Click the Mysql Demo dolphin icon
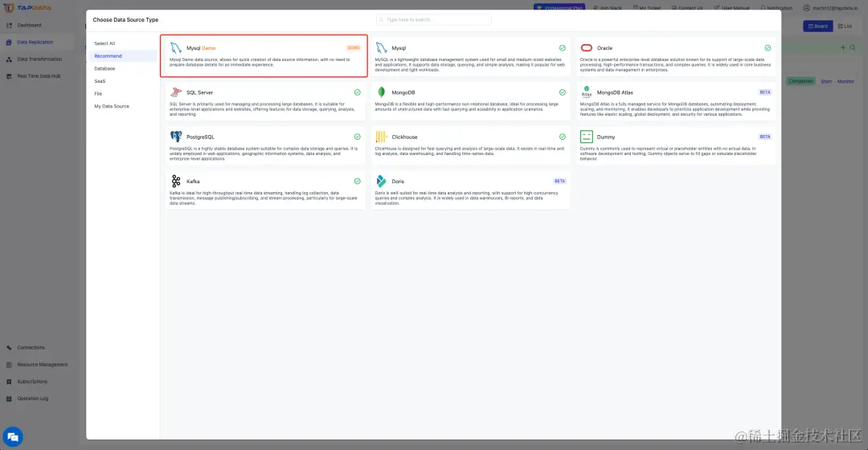This screenshot has height=450, width=868. coord(176,48)
